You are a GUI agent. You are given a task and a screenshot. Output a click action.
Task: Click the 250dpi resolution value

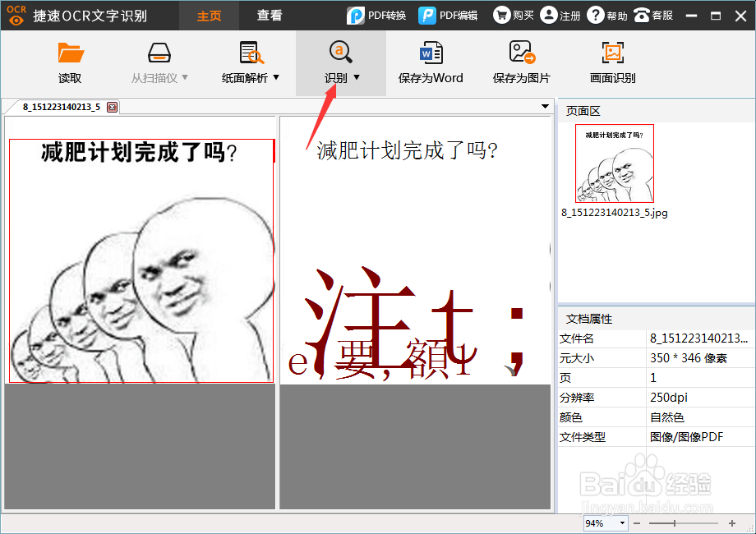pyautogui.click(x=669, y=398)
